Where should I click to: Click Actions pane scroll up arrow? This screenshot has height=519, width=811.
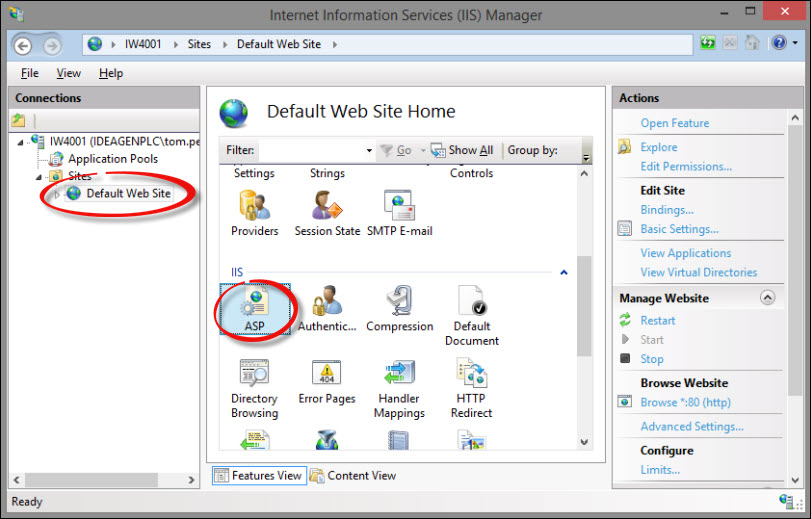[x=795, y=118]
